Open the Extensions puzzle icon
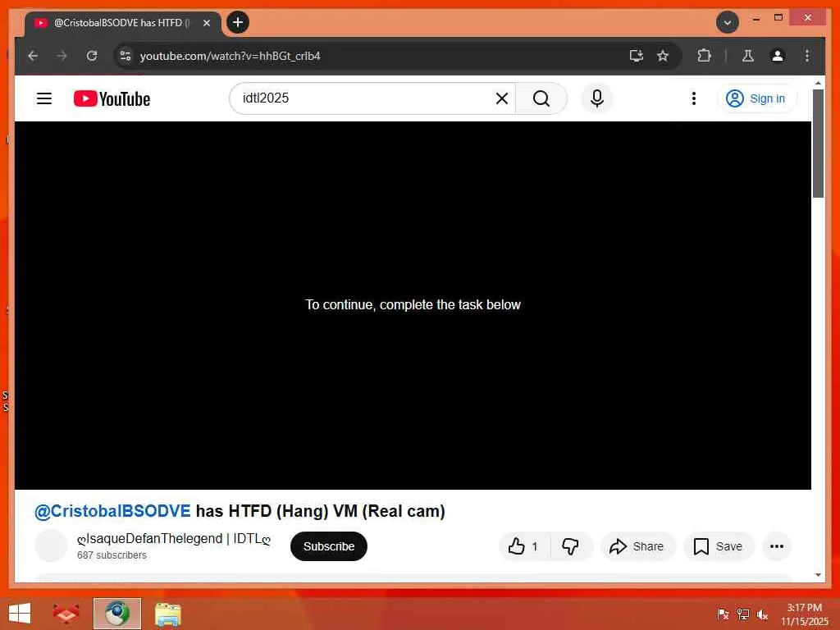 click(x=704, y=56)
